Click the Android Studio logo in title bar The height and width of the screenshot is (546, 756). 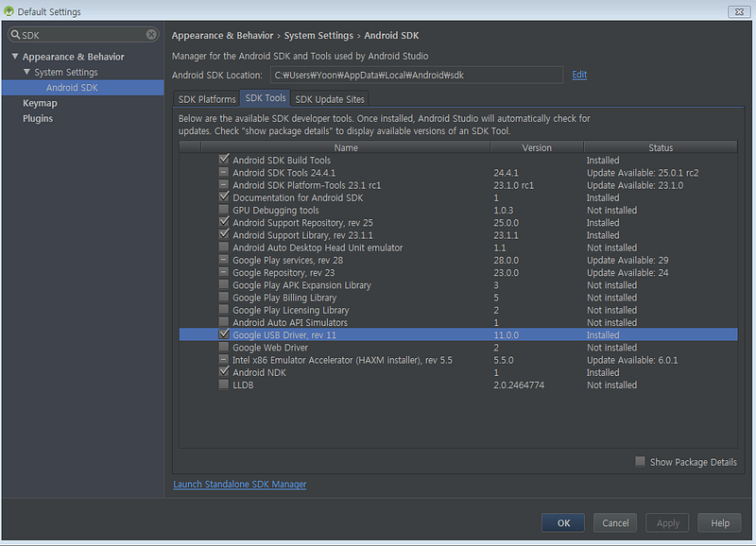(x=9, y=11)
